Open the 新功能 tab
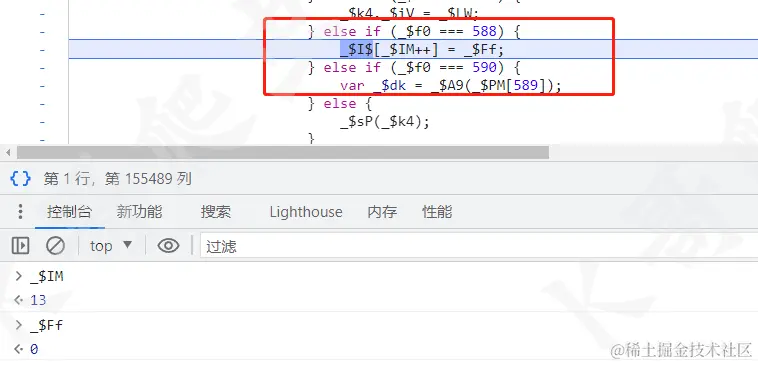This screenshot has height=365, width=758. 139,212
